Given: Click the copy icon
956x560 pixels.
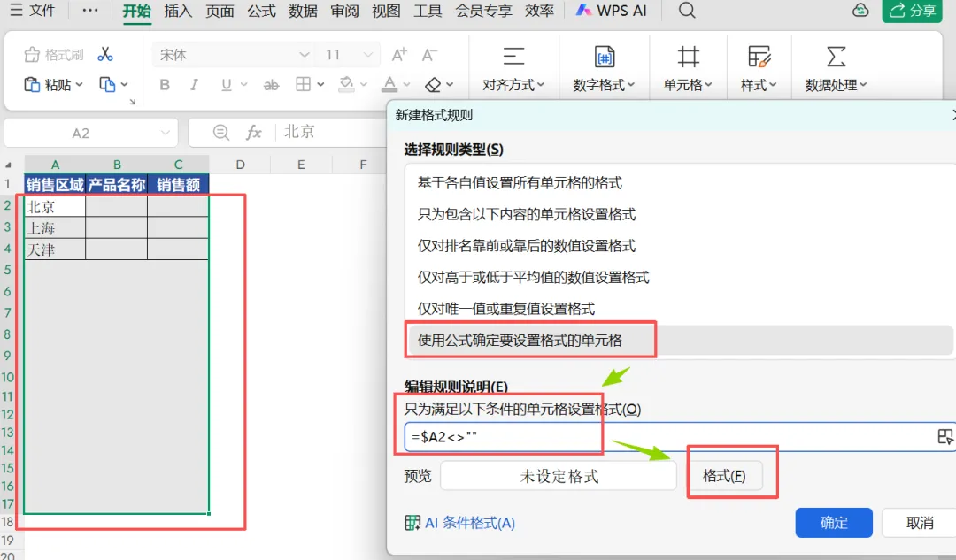Looking at the screenshot, I should (x=107, y=84).
